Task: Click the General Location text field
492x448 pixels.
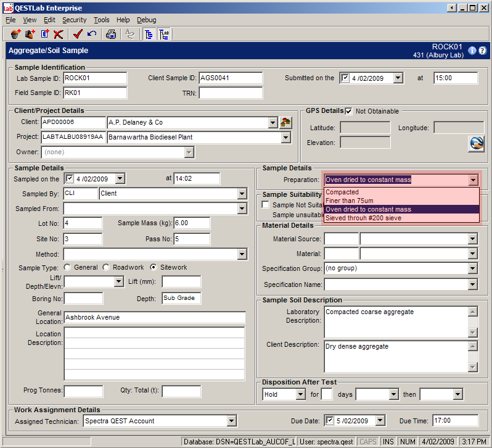Action: tap(155, 317)
